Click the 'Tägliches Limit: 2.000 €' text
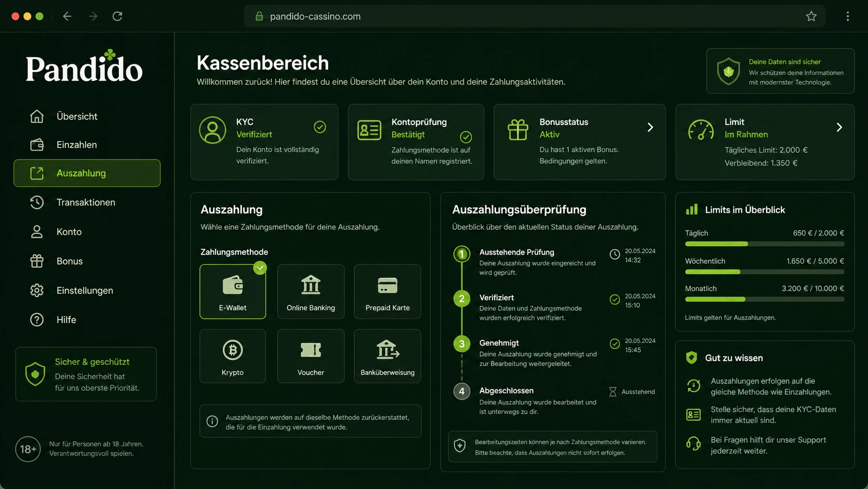The width and height of the screenshot is (868, 489). [x=766, y=150]
